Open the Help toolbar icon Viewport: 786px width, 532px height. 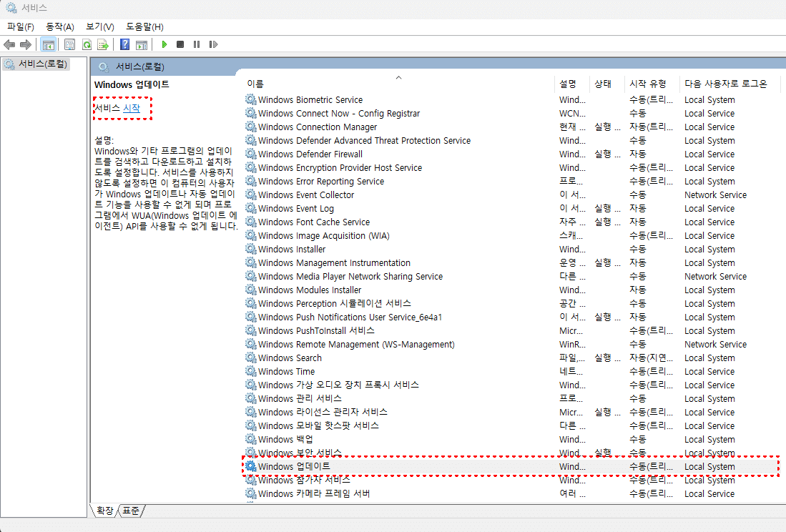pos(125,44)
